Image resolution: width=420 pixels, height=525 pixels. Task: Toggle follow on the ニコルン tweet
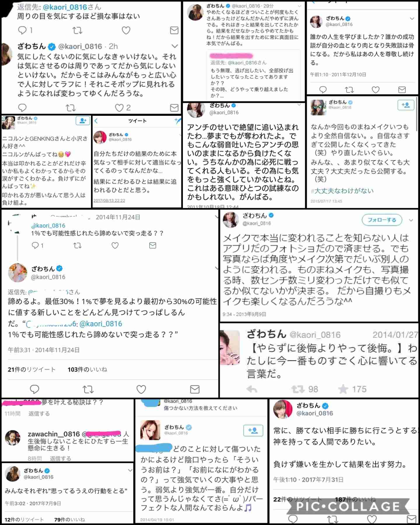(x=83, y=120)
